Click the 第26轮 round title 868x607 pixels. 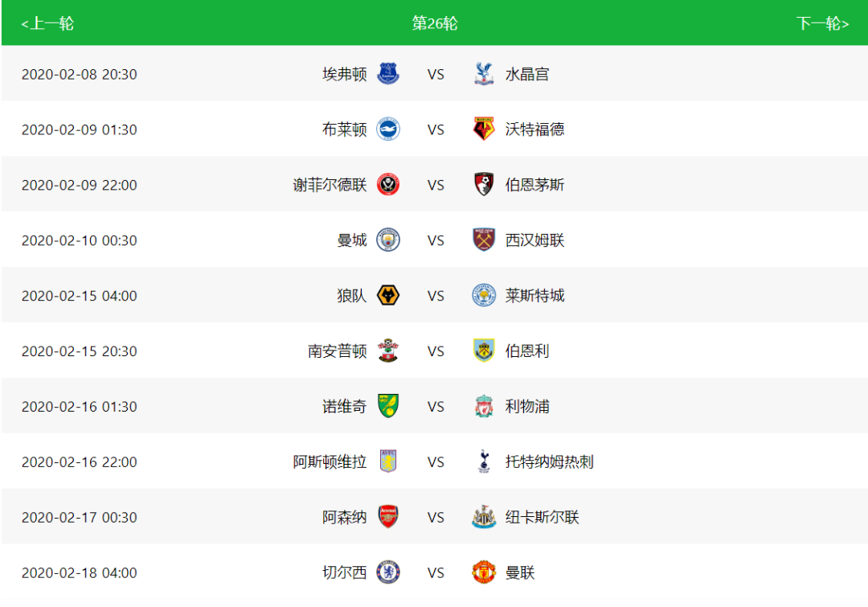[435, 23]
